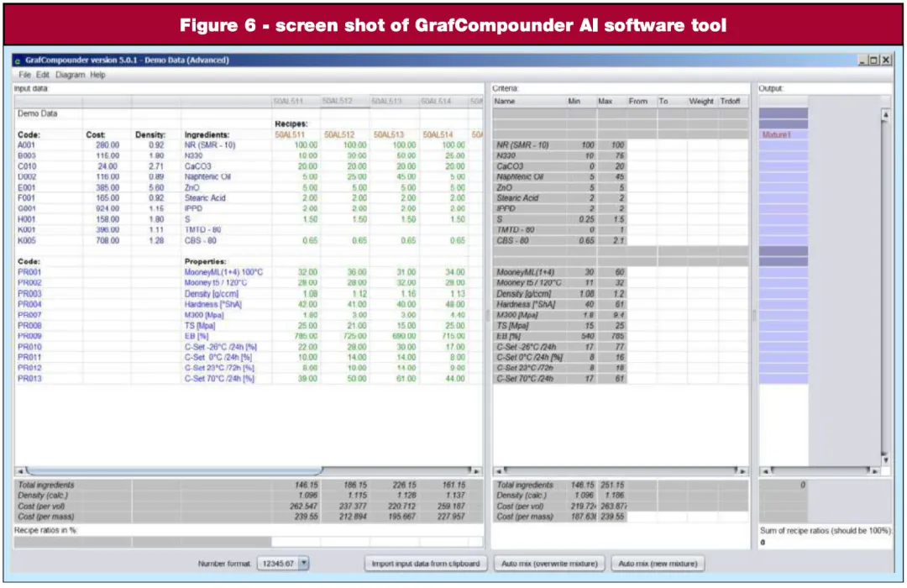Click Output panel scroll down arrow
Image resolution: width=907 pixels, height=588 pixels.
pyautogui.click(x=885, y=460)
